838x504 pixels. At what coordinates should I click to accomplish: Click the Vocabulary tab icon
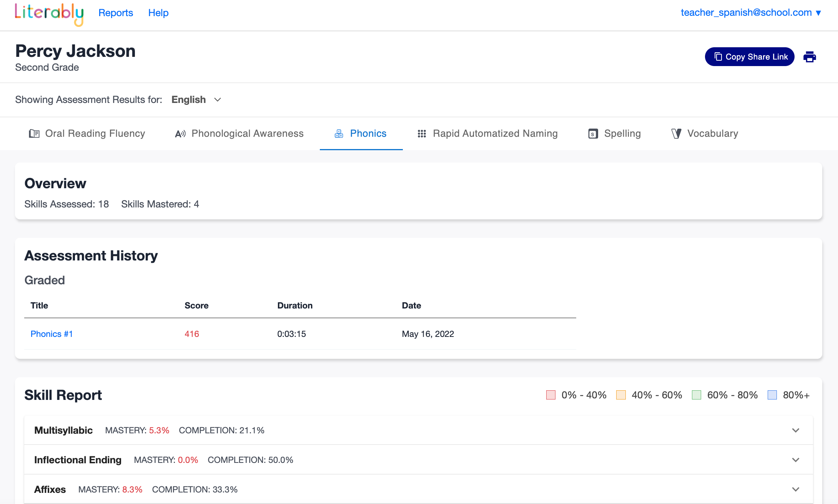(677, 134)
